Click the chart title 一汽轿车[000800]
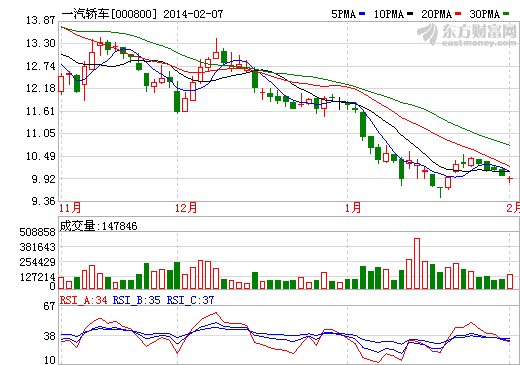The height and width of the screenshot is (365, 520). [x=109, y=14]
